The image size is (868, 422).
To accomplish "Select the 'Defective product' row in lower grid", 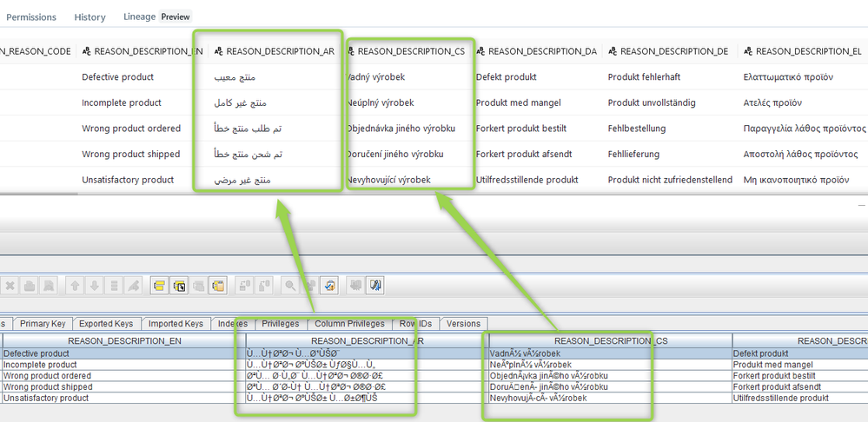I will point(123,354).
